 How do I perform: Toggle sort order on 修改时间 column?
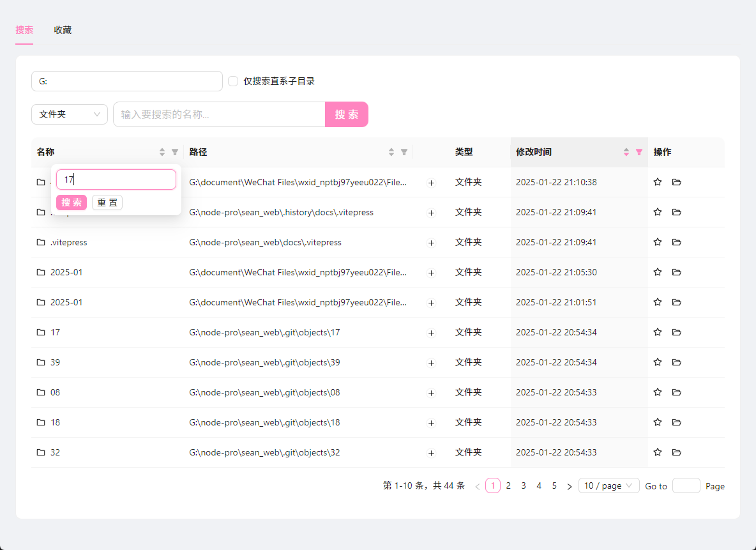(626, 152)
